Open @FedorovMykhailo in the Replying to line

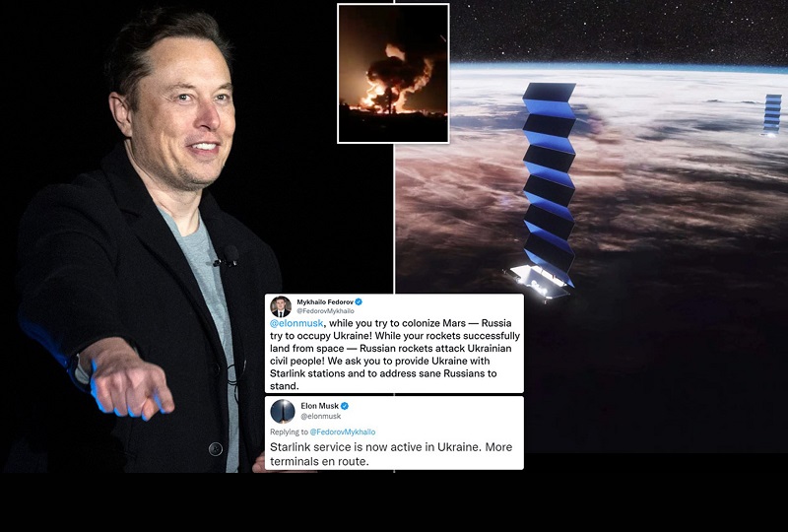(342, 432)
